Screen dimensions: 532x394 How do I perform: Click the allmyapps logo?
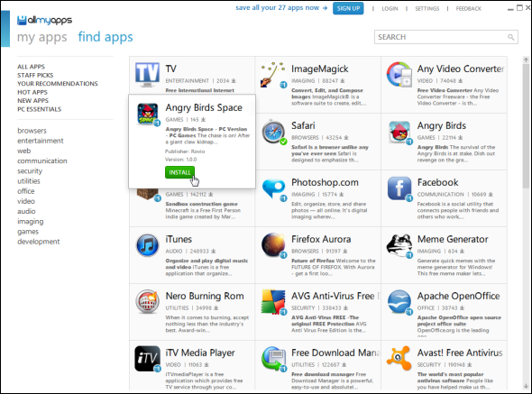pos(44,21)
